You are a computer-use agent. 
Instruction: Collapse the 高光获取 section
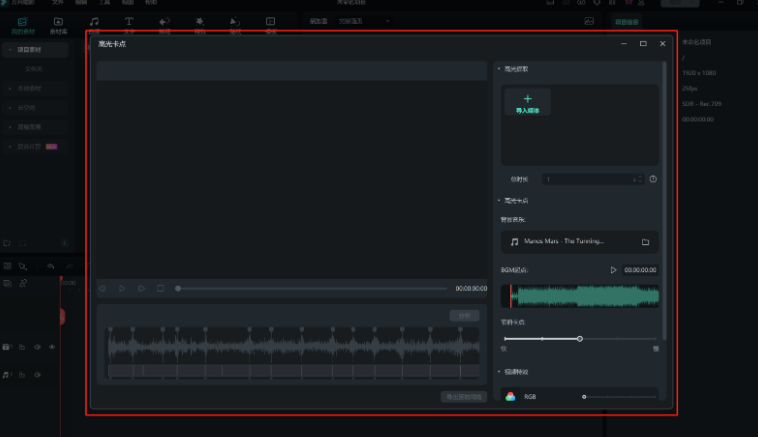pyautogui.click(x=499, y=69)
